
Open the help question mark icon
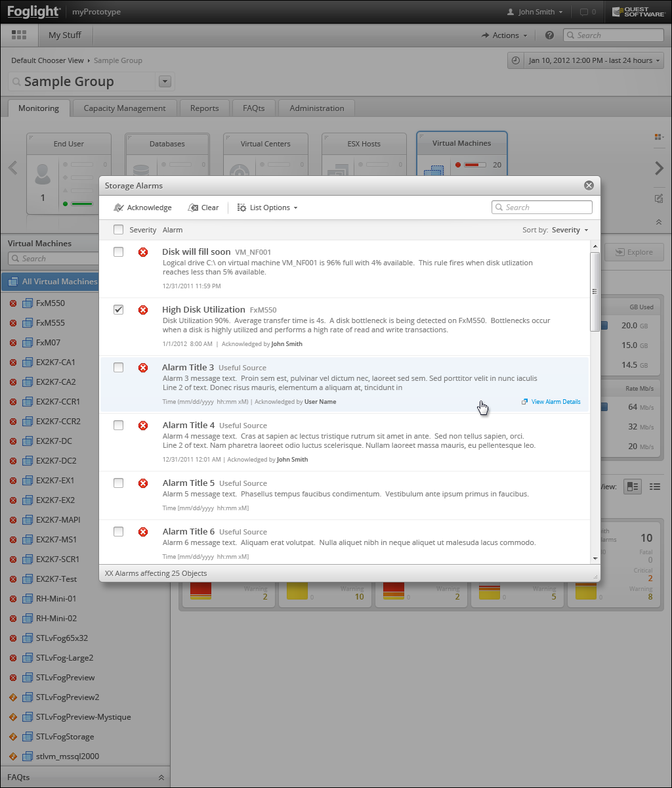click(x=549, y=35)
